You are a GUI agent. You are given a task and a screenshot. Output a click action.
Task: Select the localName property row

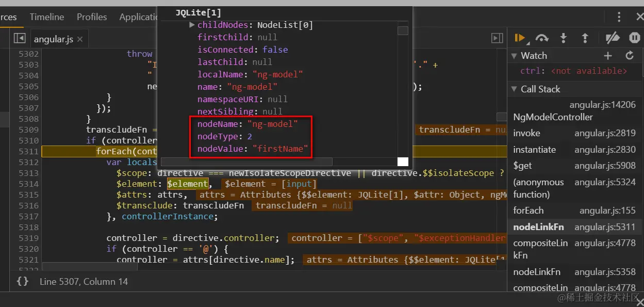pos(250,74)
